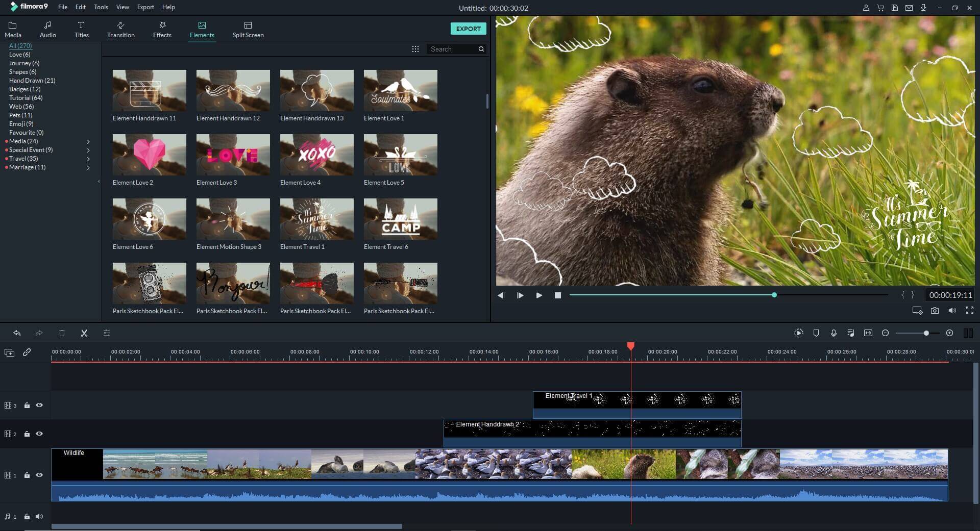
Task: Open the edit adjustments sliders icon
Action: coord(107,333)
